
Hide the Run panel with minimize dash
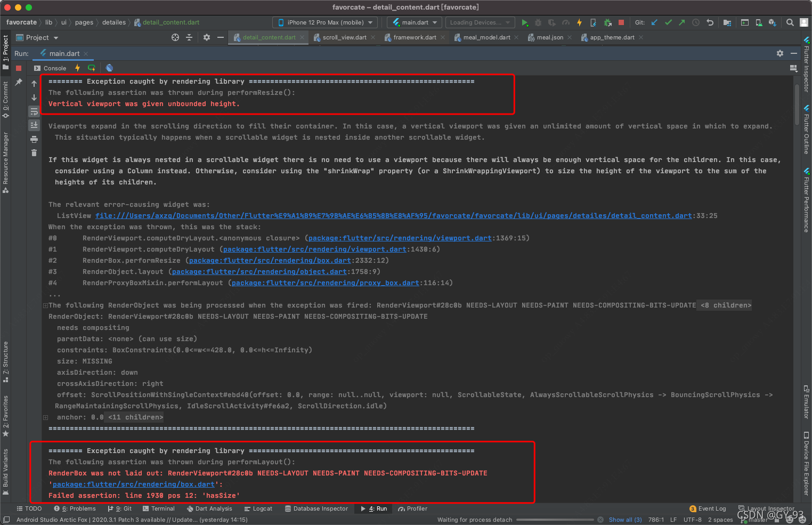tap(793, 53)
